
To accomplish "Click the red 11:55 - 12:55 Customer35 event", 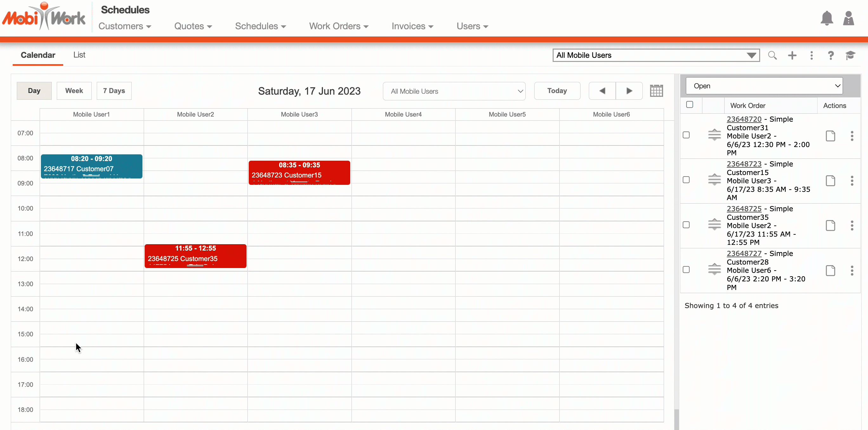I will coord(195,256).
